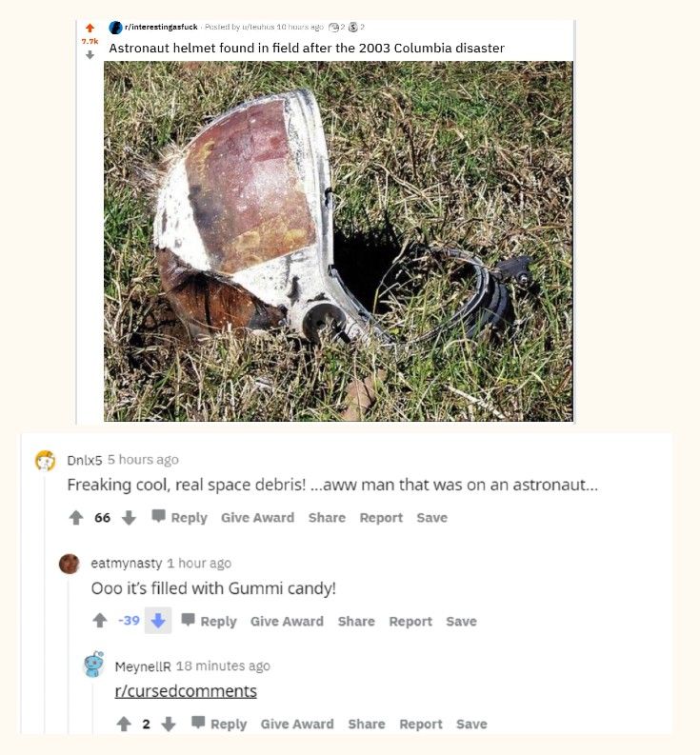Upvote eatmynasty's Gummi candy comment

[x=100, y=621]
